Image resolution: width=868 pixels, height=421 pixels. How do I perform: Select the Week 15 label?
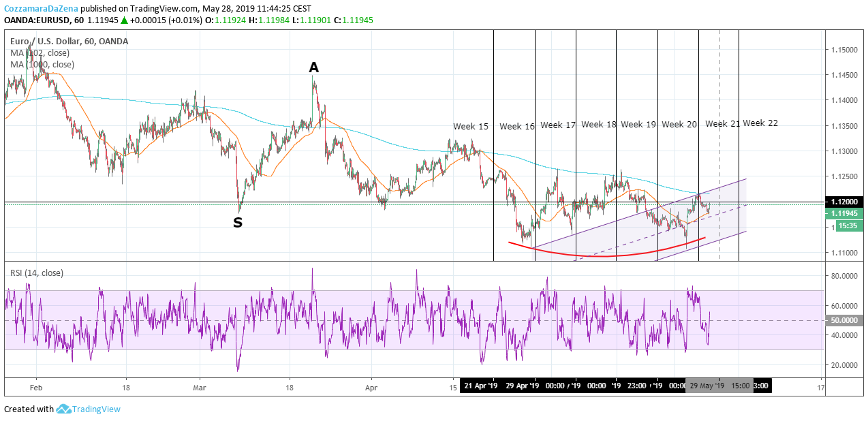pyautogui.click(x=471, y=127)
